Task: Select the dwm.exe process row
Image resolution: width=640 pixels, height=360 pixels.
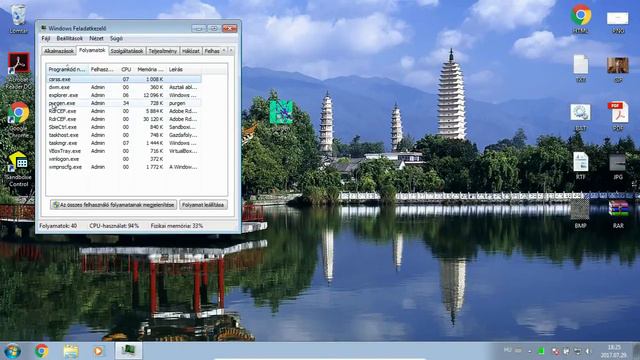Action: point(124,87)
